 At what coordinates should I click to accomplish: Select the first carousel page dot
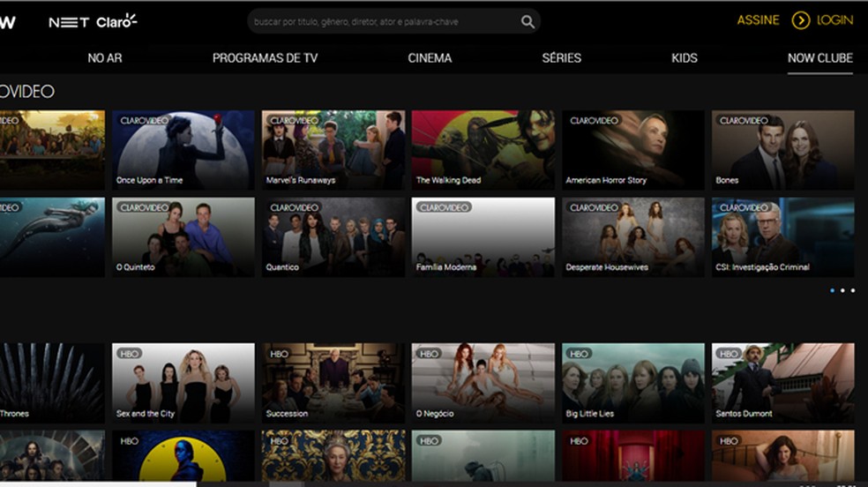point(832,290)
